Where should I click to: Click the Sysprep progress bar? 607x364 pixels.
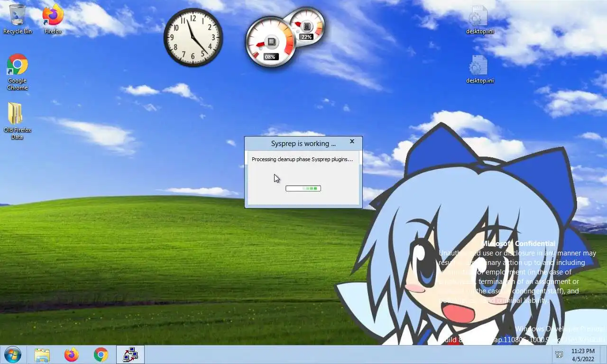click(x=303, y=189)
